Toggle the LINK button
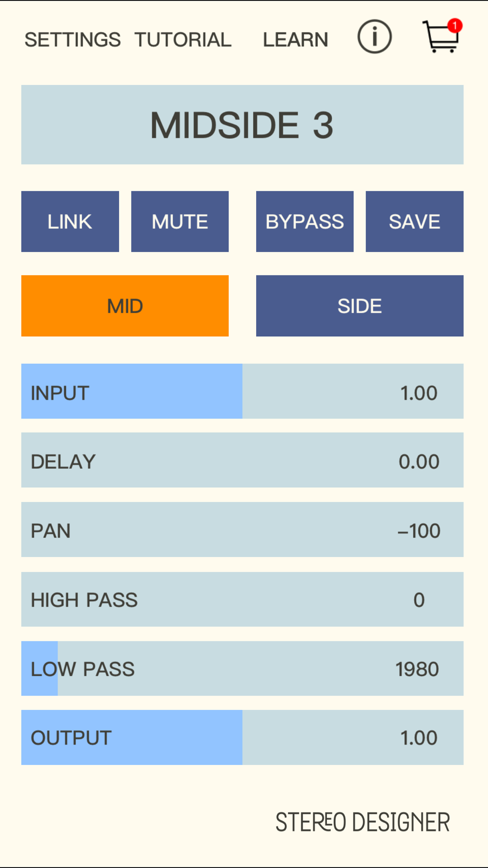488x868 pixels. [x=70, y=222]
